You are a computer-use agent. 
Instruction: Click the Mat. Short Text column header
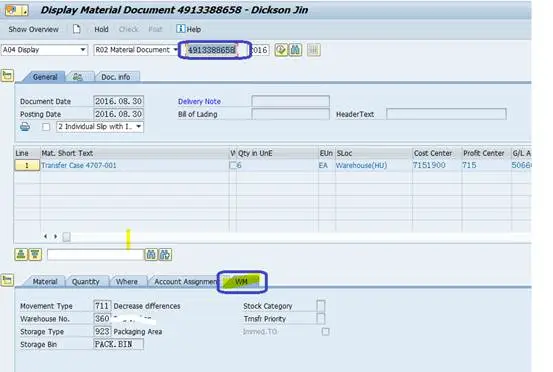click(x=135, y=153)
